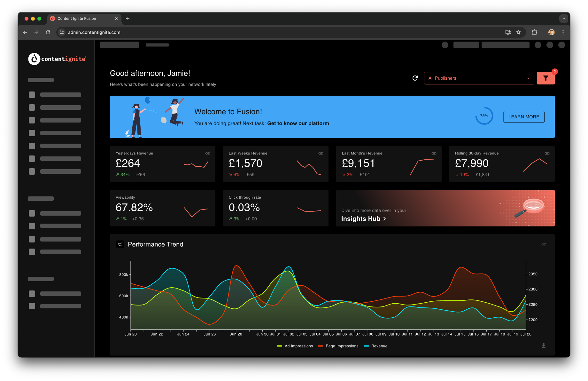Click the LEARN MORE button
Image resolution: width=588 pixels, height=381 pixels.
(x=524, y=117)
